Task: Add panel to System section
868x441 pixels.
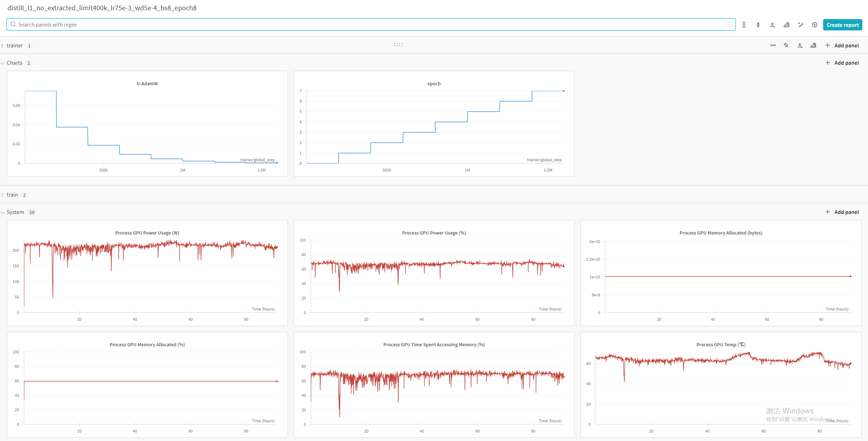Action: tap(842, 212)
